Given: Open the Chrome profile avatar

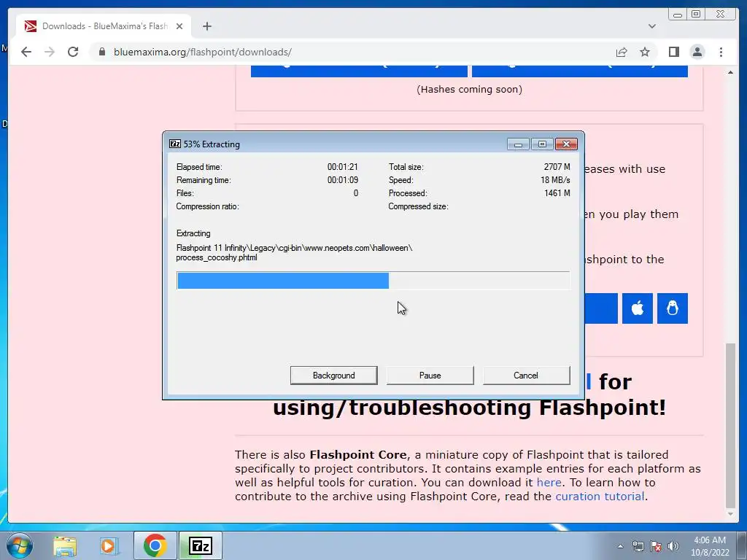Looking at the screenshot, I should click(697, 52).
